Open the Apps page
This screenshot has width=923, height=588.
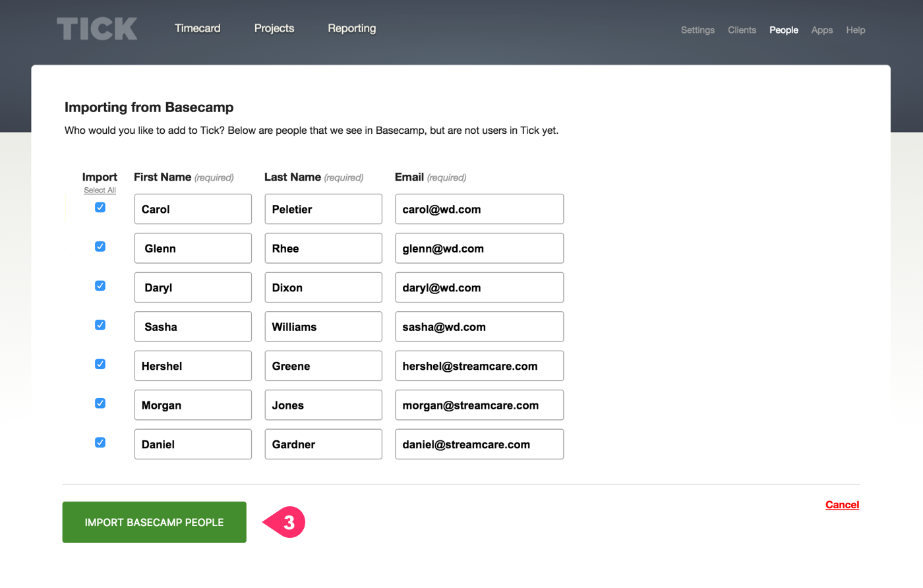(x=821, y=30)
